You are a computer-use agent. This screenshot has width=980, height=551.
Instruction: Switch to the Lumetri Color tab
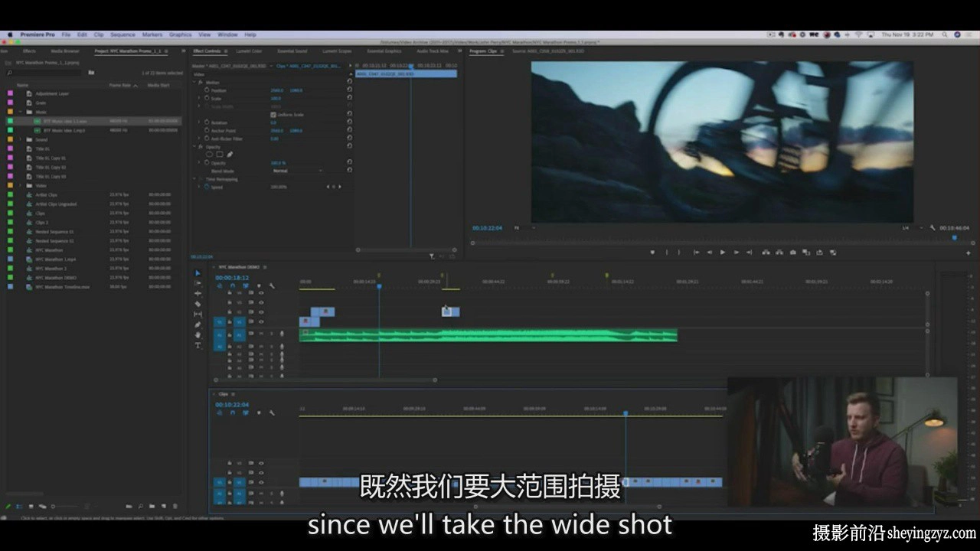pos(249,51)
